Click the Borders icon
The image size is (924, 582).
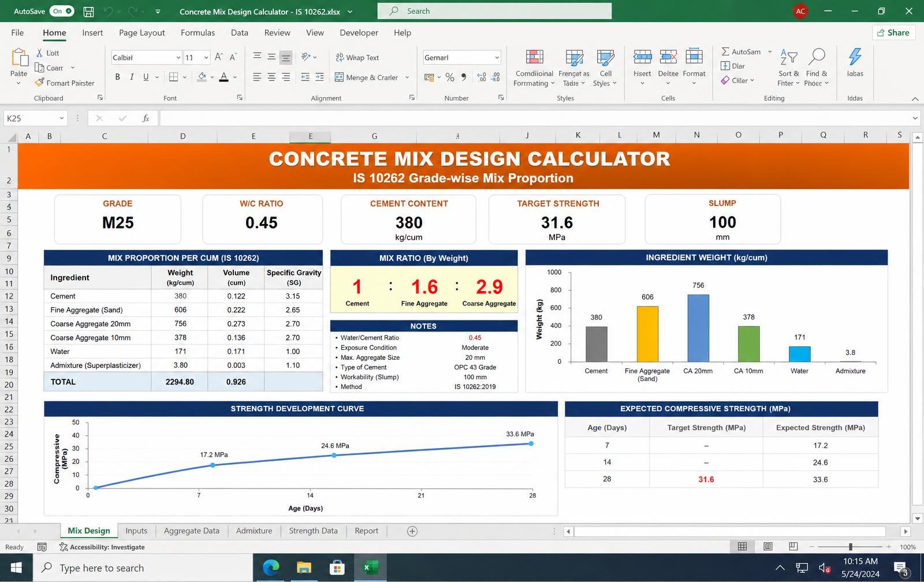[173, 77]
